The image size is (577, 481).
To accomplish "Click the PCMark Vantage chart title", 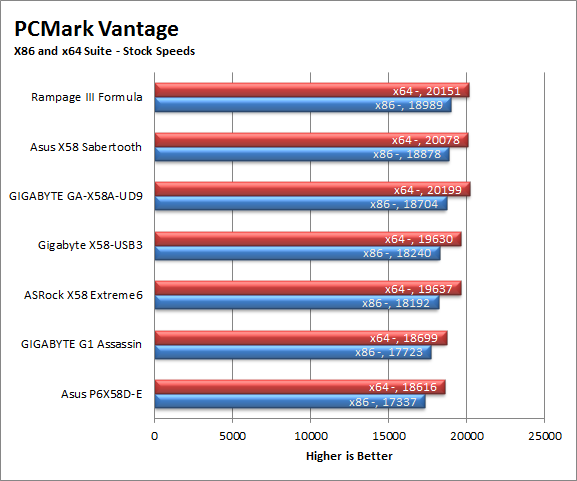I will click(x=96, y=29).
